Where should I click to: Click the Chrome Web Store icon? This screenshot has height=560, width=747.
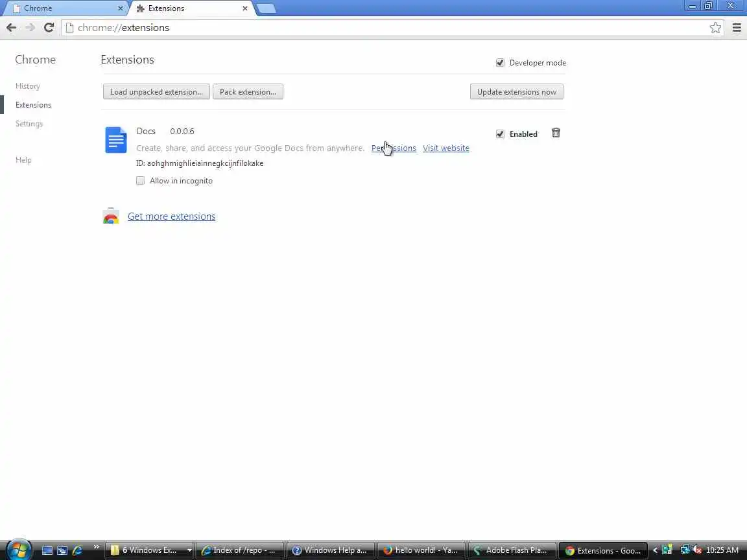coord(111,216)
